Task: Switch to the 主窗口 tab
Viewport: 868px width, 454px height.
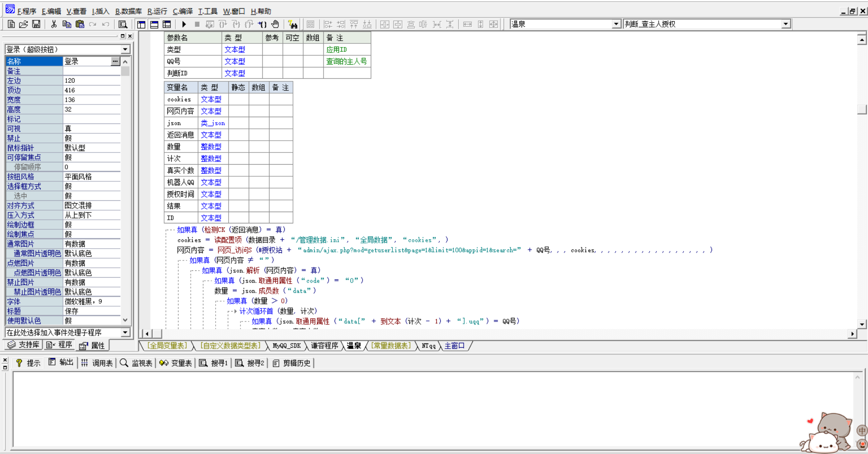Action: pos(454,346)
